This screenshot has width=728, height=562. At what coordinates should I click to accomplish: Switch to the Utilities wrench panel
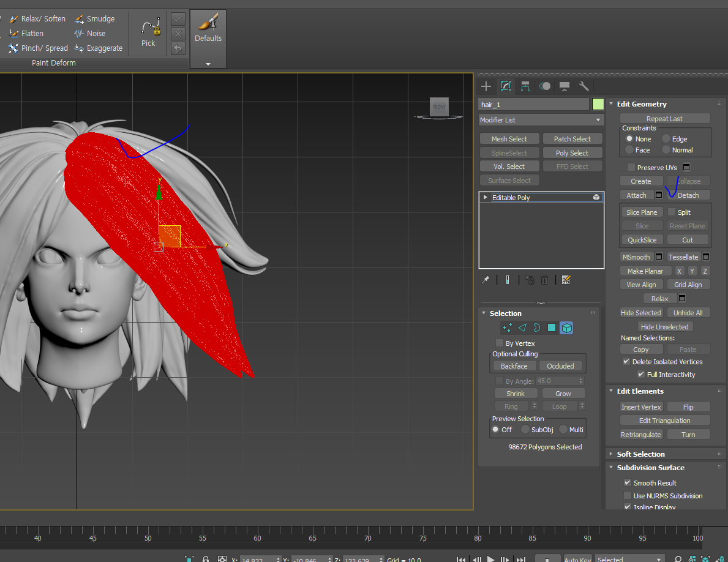pos(584,86)
